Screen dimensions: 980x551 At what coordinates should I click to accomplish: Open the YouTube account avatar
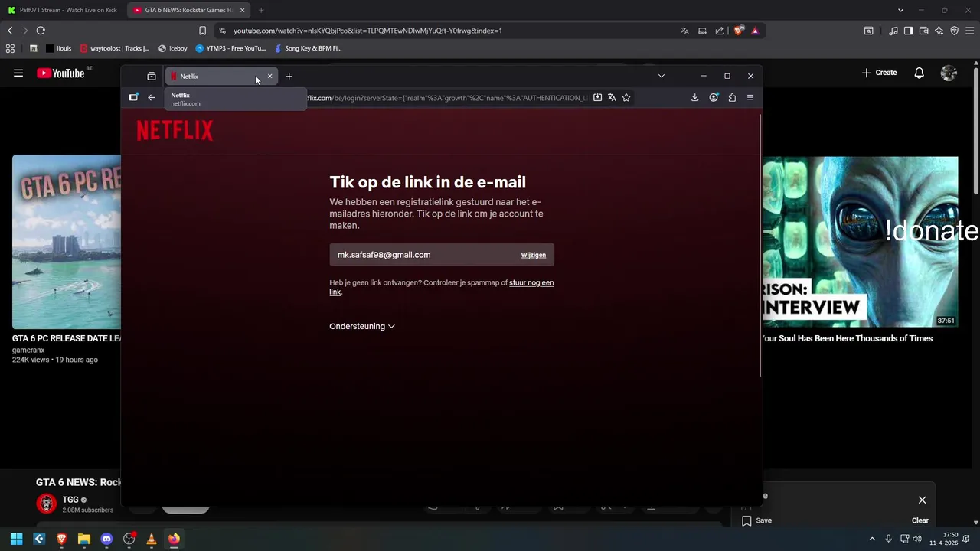(x=949, y=73)
